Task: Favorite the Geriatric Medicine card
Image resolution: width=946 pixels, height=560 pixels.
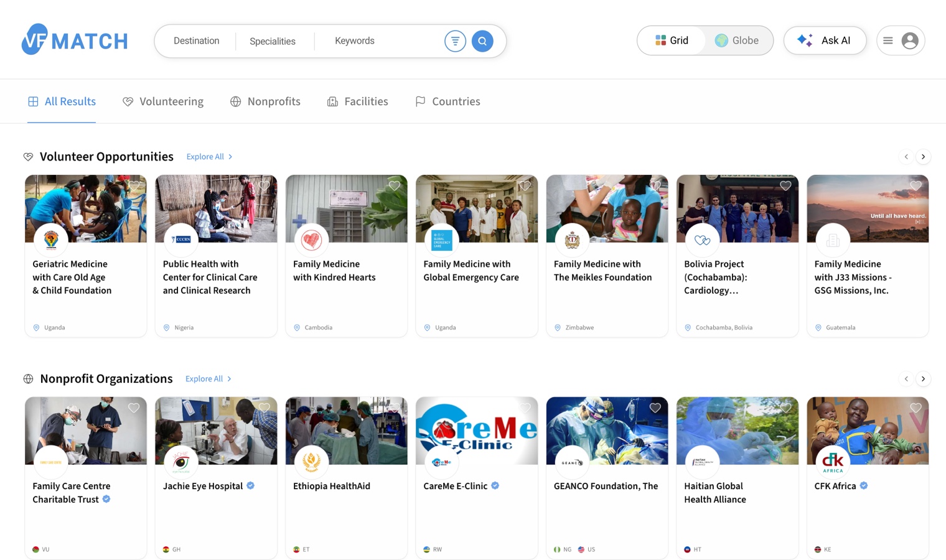Action: pos(134,185)
